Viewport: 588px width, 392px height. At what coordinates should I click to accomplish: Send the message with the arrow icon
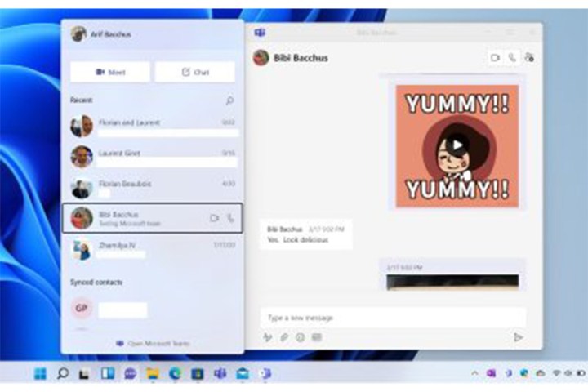point(519,337)
